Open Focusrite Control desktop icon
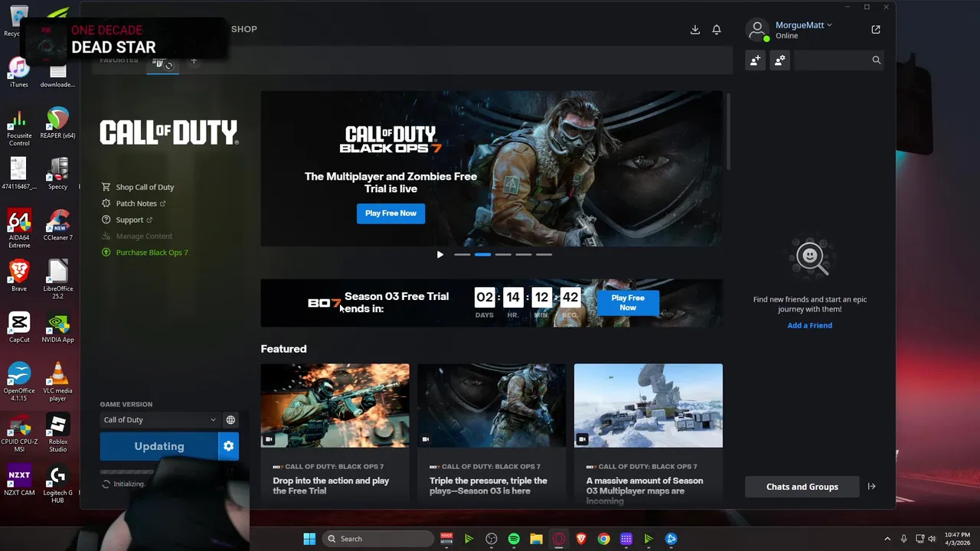Viewport: 980px width, 551px height. point(19,128)
